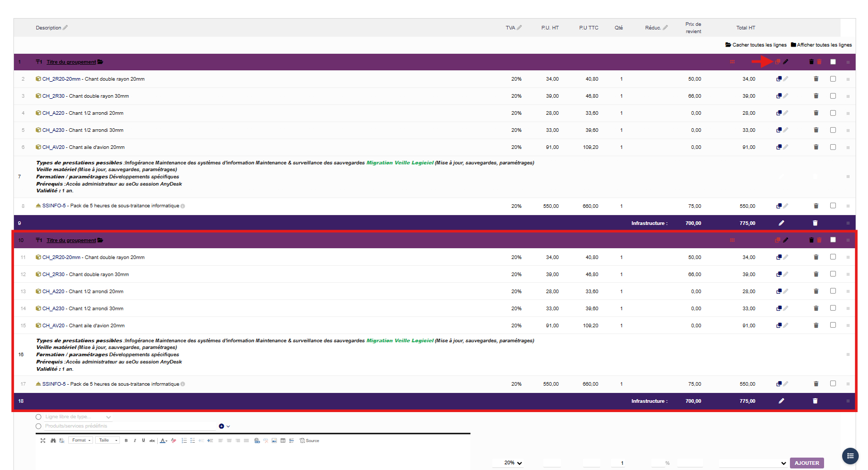Click the black trash icon in group row 1

(x=812, y=62)
